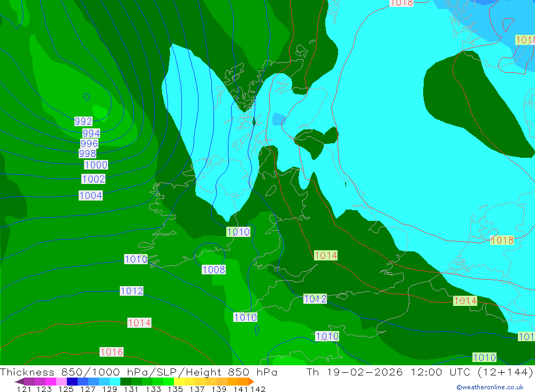Click the 996 isobar label
Screen dimensions: 535x392
point(89,143)
